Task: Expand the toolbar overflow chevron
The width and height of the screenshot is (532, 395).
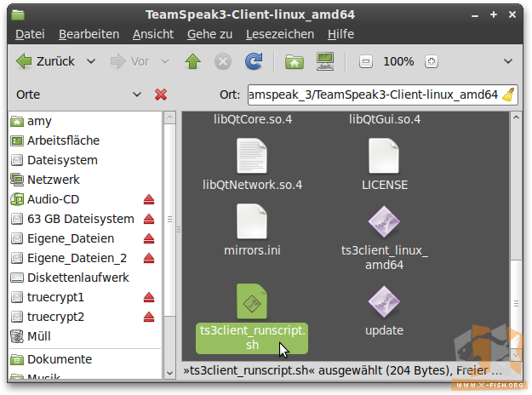Action: (x=508, y=62)
